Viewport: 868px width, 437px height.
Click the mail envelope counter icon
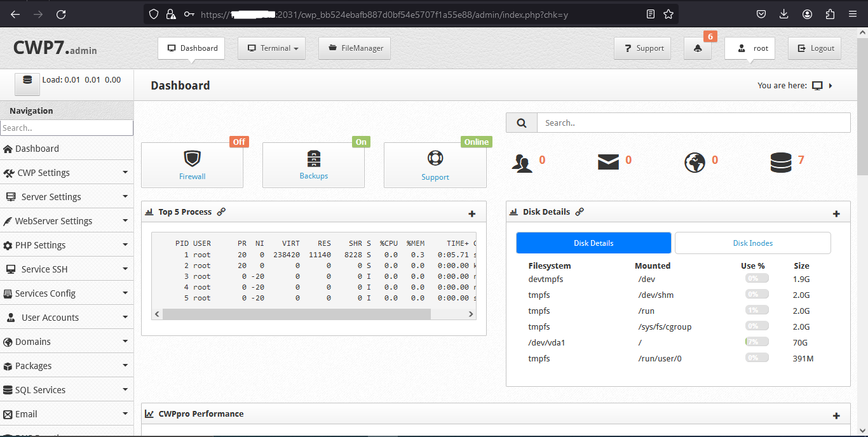pyautogui.click(x=608, y=162)
